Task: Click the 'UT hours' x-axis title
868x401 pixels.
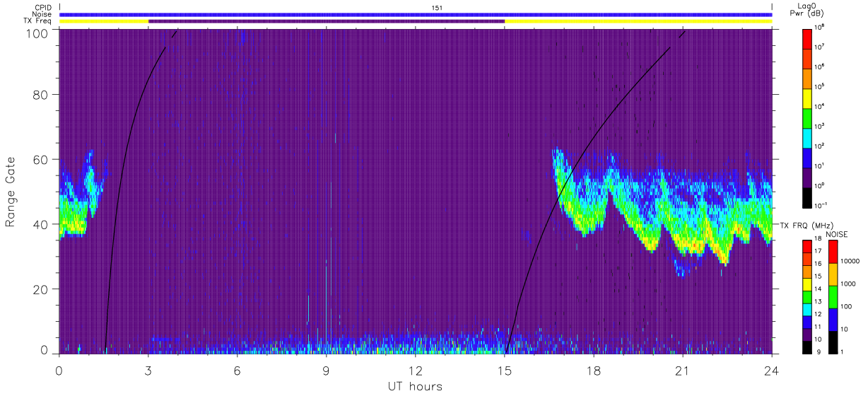Action: pyautogui.click(x=415, y=387)
